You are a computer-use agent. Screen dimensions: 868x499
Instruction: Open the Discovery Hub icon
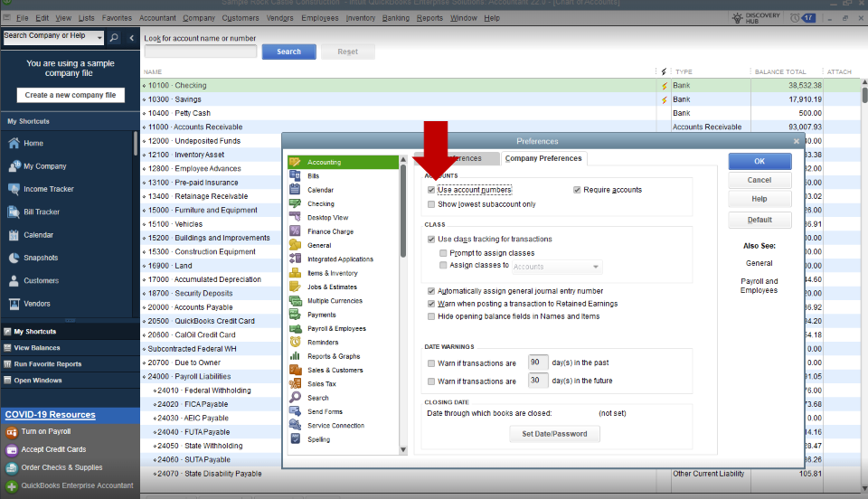click(x=737, y=18)
